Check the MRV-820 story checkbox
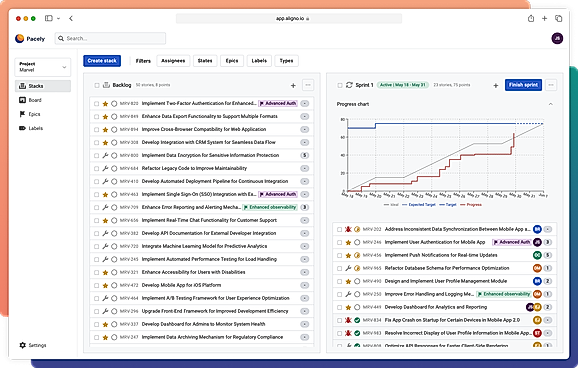The height and width of the screenshot is (368, 578). [96, 104]
